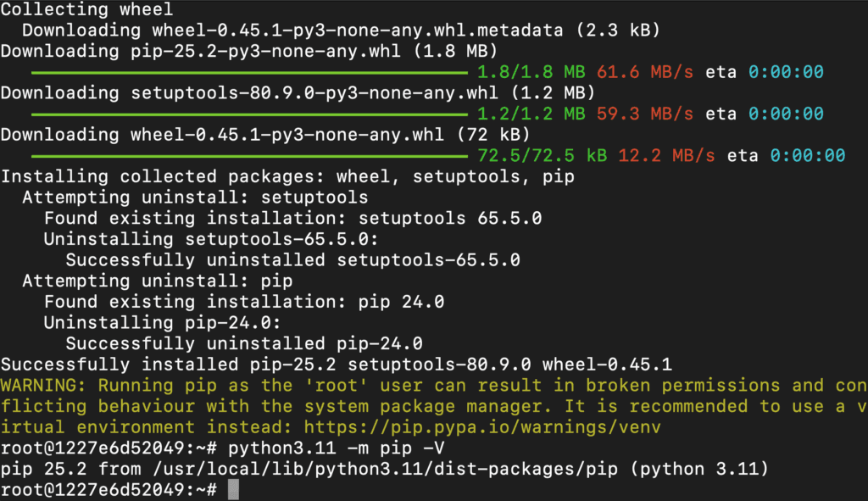Screen dimensions: 868x501
Task: Click the "Successfully installed pip-25.2" line
Action: coord(336,365)
